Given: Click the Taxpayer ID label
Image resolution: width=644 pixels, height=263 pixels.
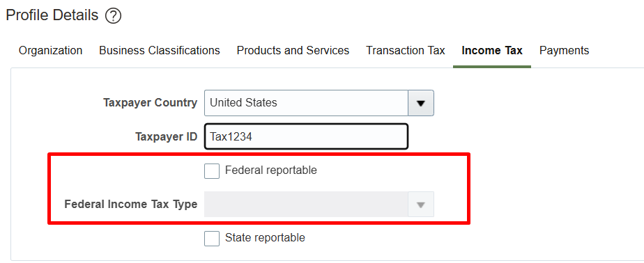Looking at the screenshot, I should 167,136.
